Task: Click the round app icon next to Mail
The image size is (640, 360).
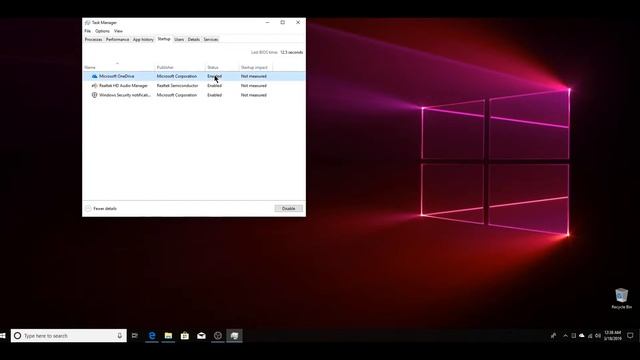Action: point(218,336)
